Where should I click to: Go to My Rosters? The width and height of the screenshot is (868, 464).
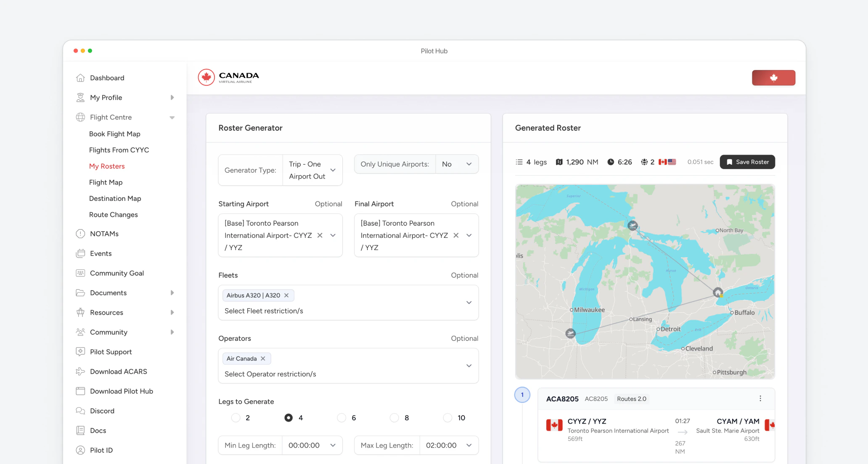(x=107, y=166)
